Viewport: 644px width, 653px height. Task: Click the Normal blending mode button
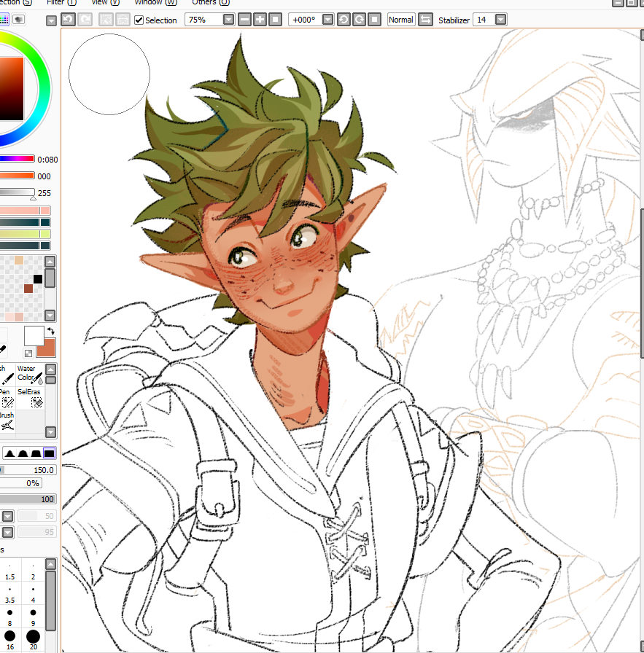tap(401, 20)
